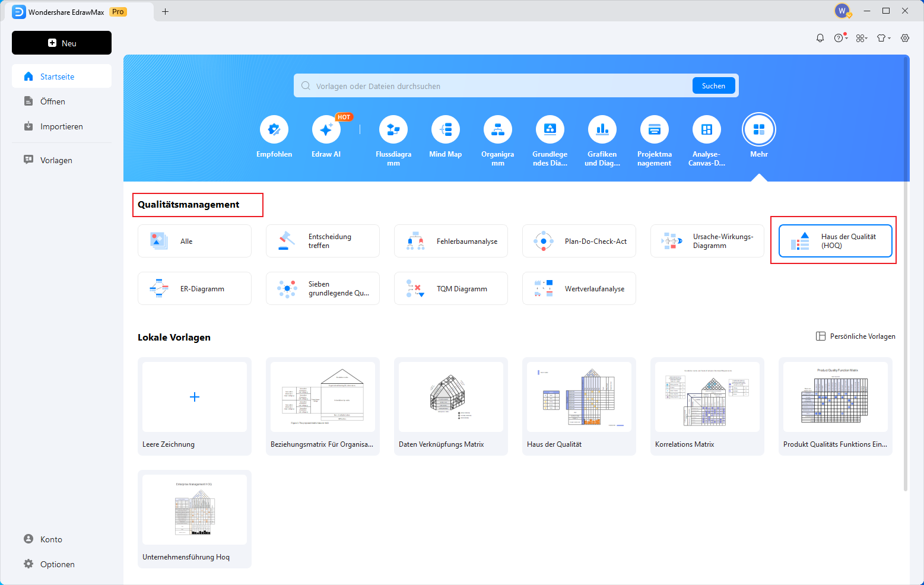Image resolution: width=924 pixels, height=585 pixels.
Task: Click the Qualitätsmanagement heading
Action: tap(189, 204)
